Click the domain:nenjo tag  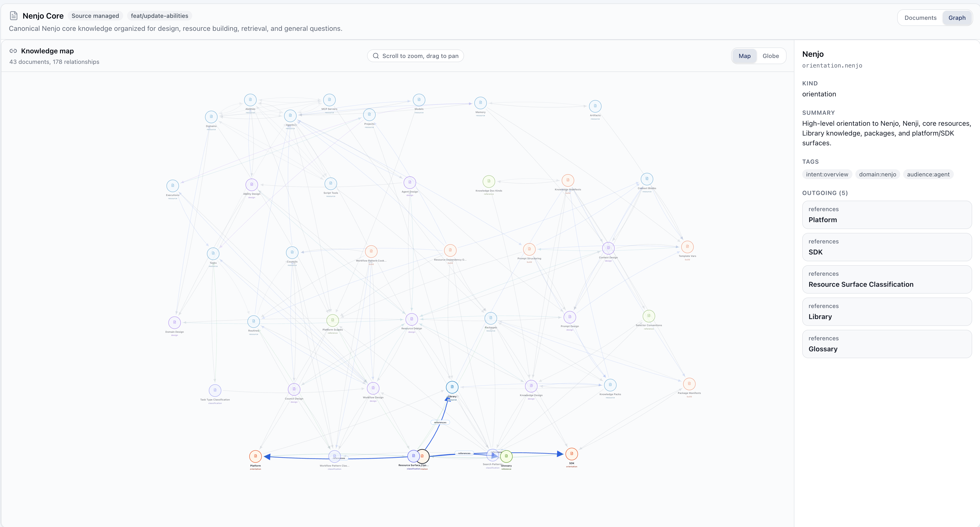(x=877, y=174)
